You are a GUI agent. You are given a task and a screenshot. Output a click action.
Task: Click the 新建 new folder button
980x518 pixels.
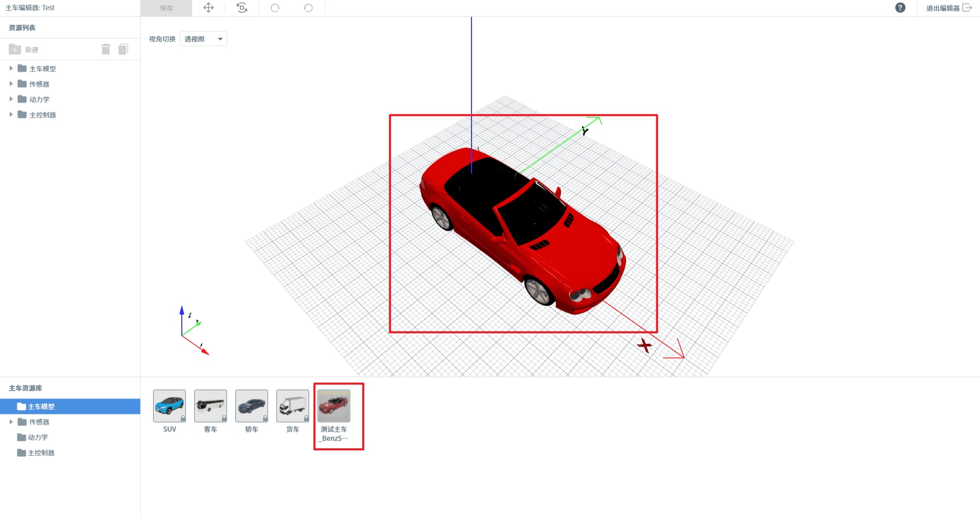click(x=24, y=49)
